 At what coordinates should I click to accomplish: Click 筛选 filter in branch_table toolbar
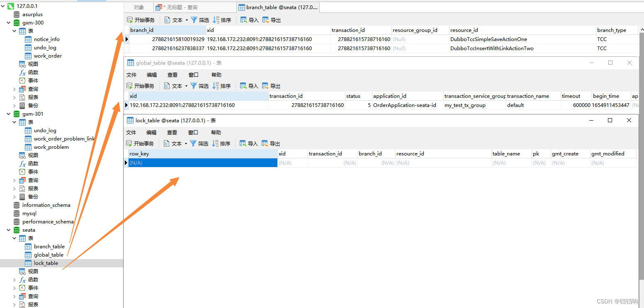point(200,20)
